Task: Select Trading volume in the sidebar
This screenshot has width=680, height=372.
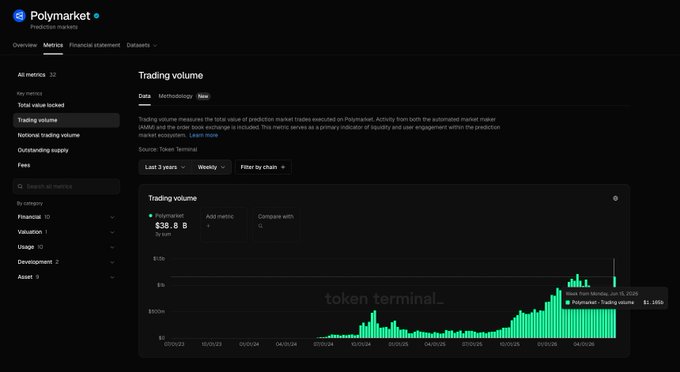Action: (66, 120)
